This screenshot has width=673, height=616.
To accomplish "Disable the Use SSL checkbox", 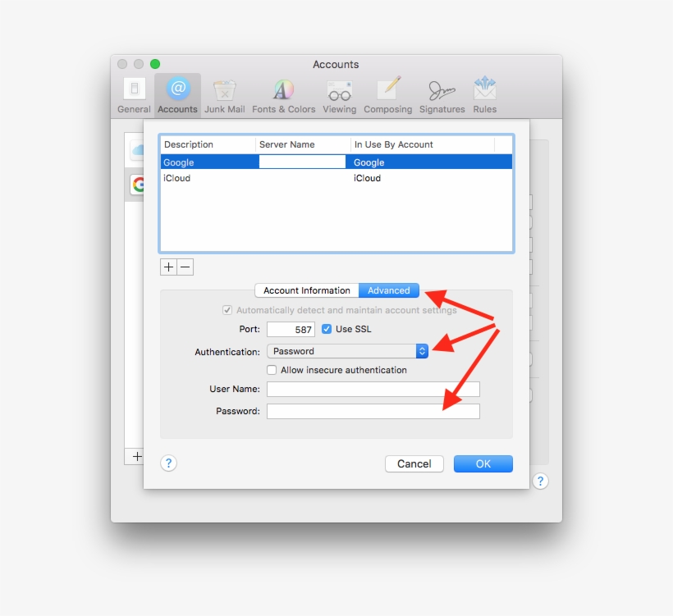I will tap(327, 329).
